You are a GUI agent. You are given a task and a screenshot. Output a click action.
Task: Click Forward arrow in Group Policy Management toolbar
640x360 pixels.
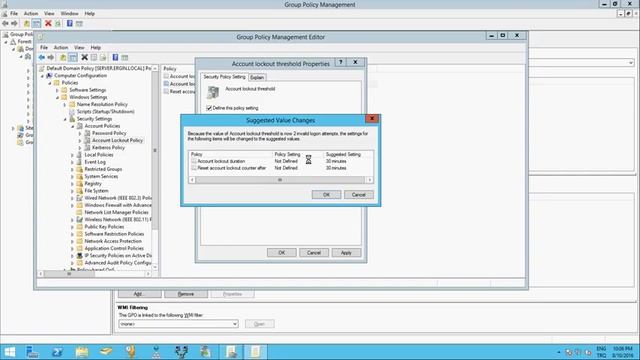tap(14, 24)
